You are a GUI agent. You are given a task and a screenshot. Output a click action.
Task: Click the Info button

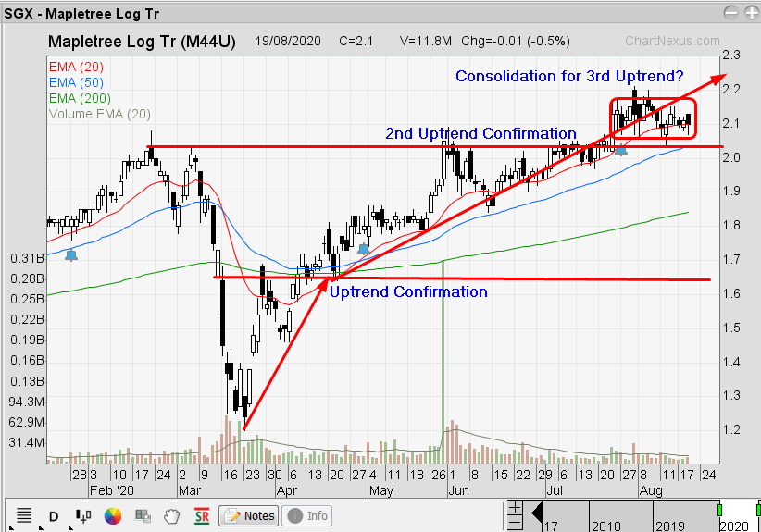tap(307, 515)
